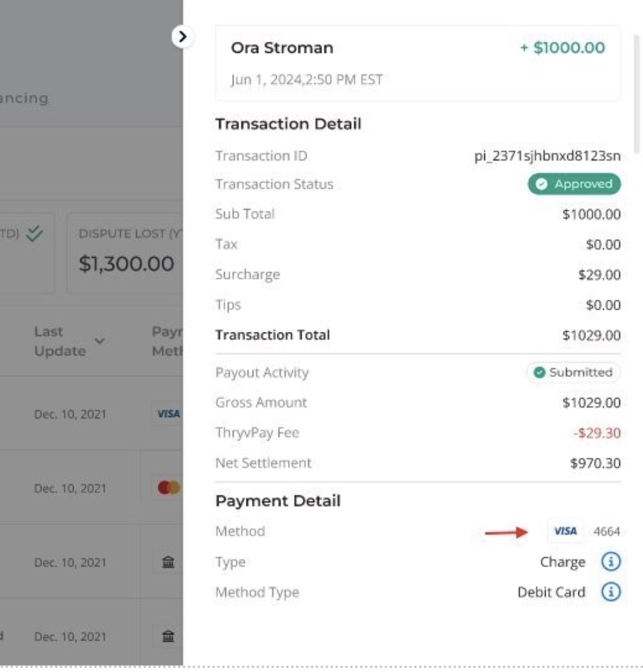Collapse the transaction detail side panel arrow
The image size is (643, 672).
pyautogui.click(x=182, y=37)
